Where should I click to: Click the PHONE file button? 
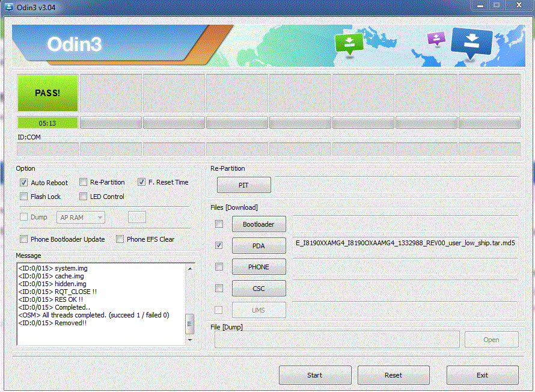coord(259,267)
